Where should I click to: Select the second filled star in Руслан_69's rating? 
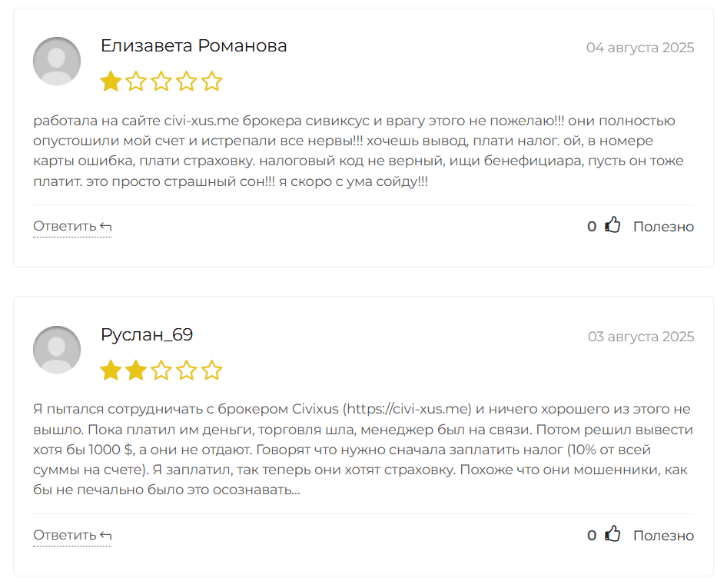coord(136,370)
